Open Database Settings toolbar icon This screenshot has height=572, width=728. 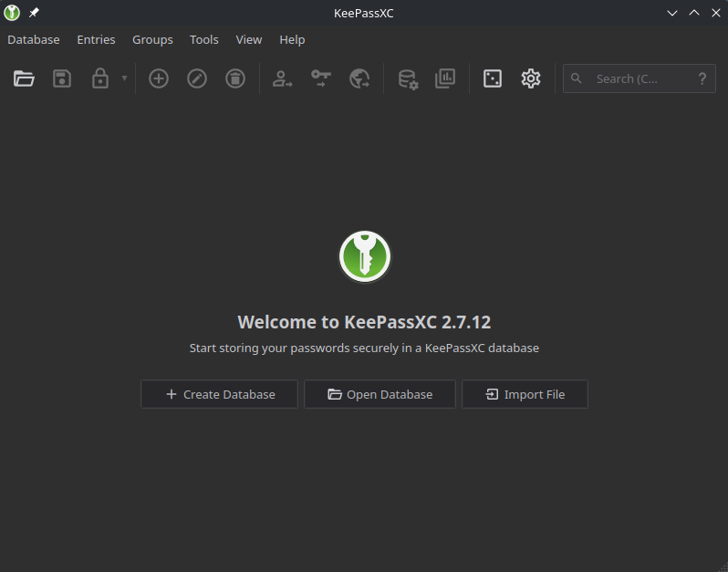point(409,78)
